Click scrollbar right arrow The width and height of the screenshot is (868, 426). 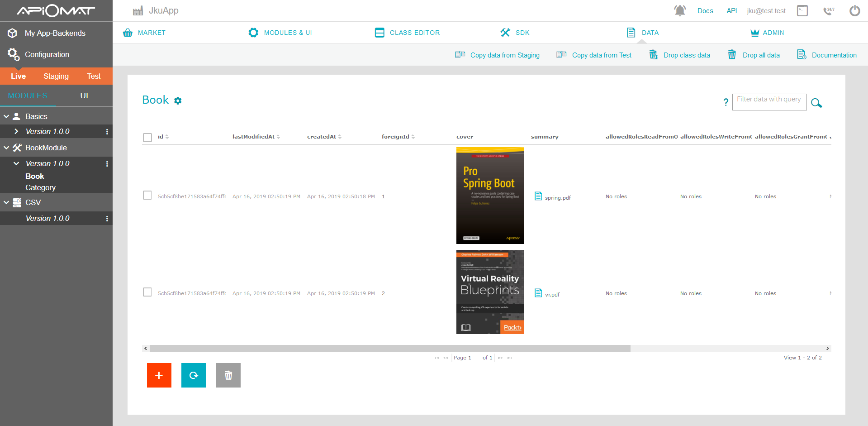click(828, 349)
